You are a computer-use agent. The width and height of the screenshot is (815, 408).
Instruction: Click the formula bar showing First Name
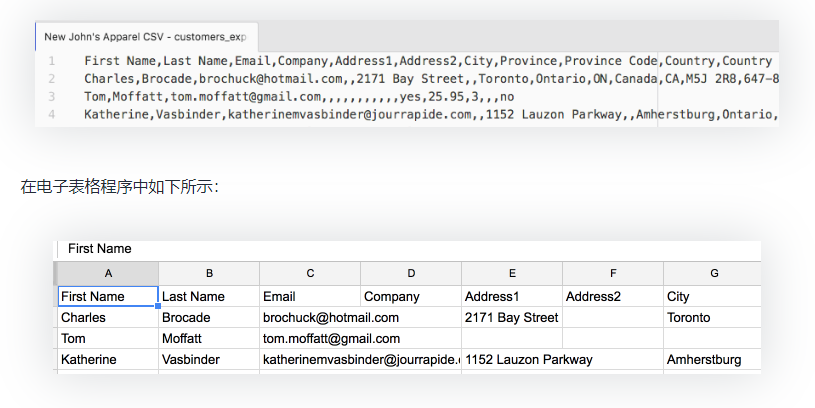tap(409, 249)
